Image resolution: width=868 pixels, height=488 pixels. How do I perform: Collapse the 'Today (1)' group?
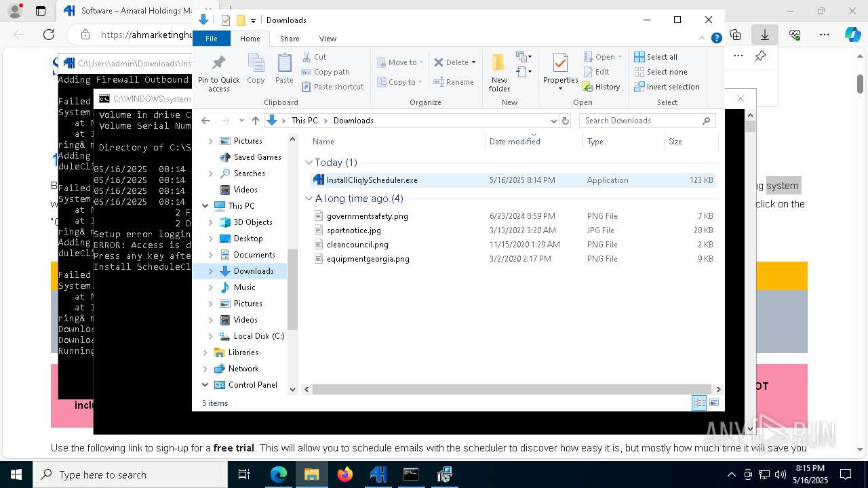(309, 163)
